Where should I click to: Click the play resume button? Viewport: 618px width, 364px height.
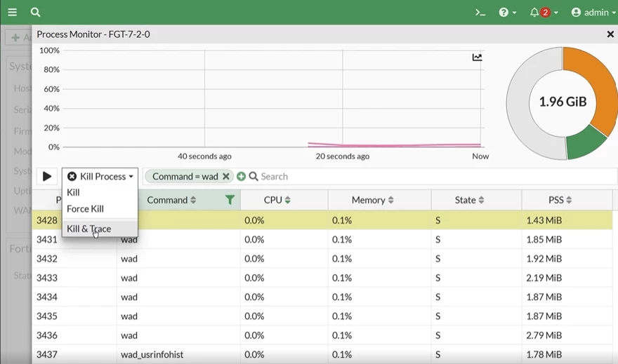point(47,176)
